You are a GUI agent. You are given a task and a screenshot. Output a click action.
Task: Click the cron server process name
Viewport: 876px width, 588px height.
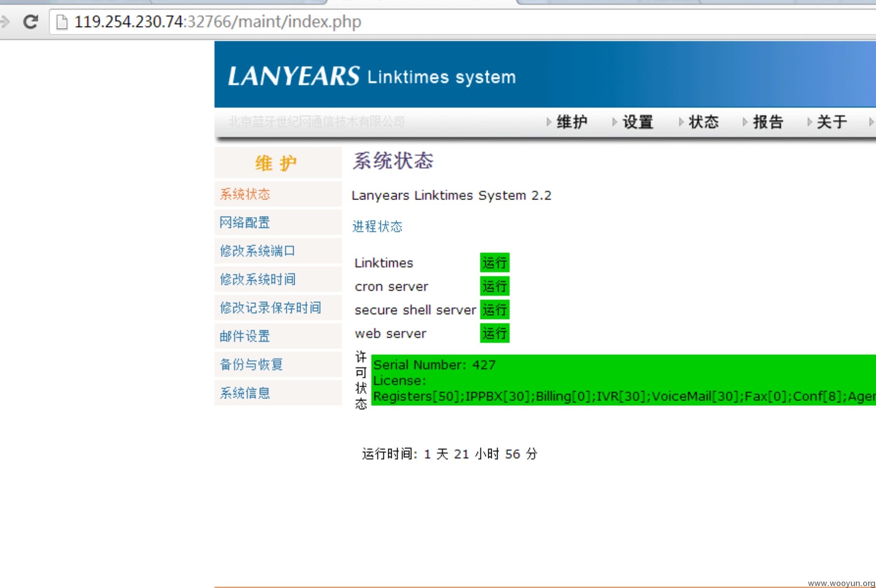click(392, 287)
